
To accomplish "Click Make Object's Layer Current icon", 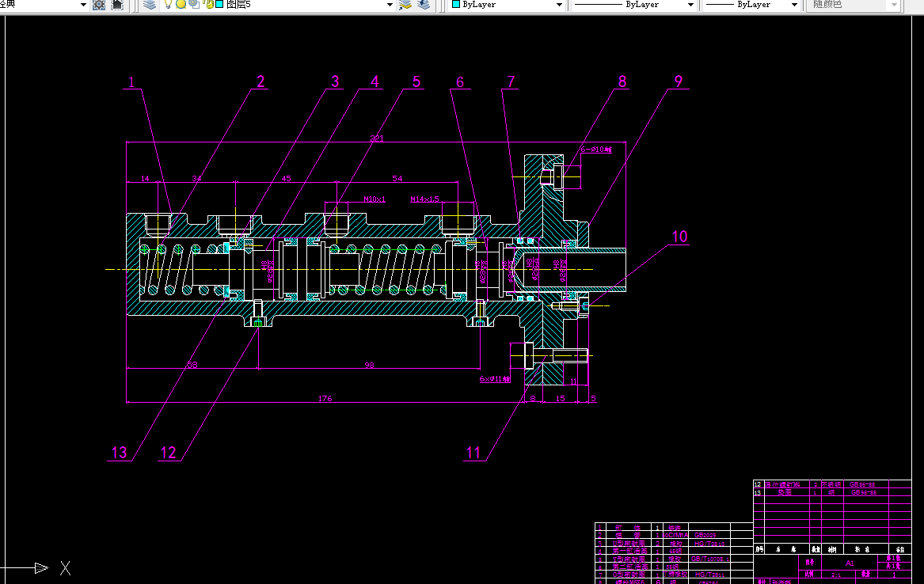I will coord(405,5).
